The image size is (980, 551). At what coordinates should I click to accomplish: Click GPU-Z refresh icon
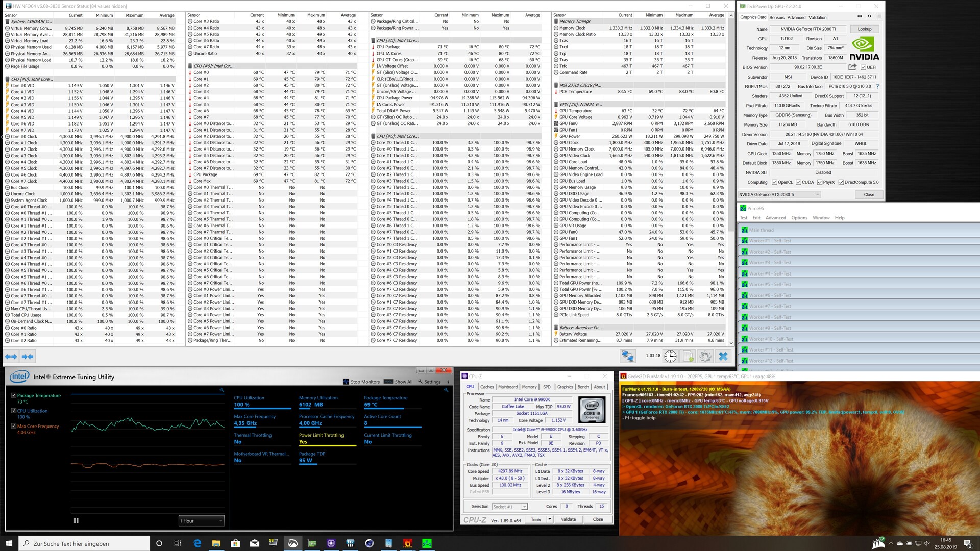(870, 16)
